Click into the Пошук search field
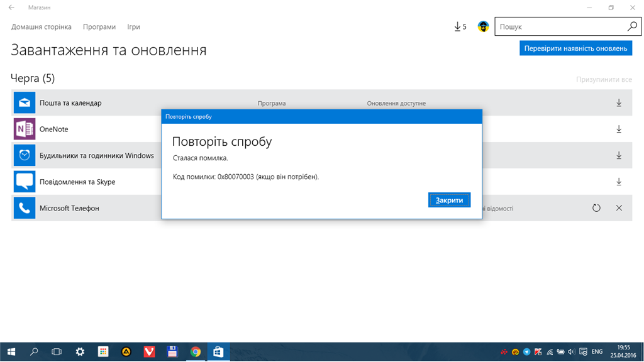Screen dimensions: 644x362 (x=560, y=27)
